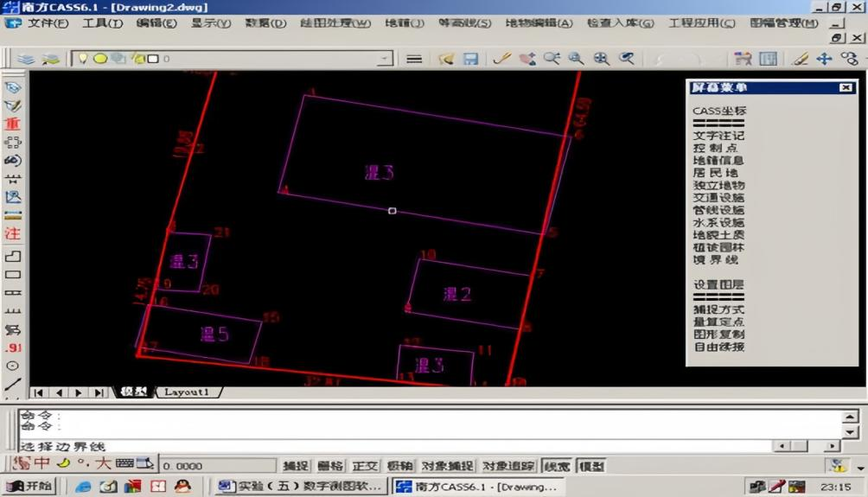868x497 pixels.
Task: Click 设置图层 in the screen menu
Action: point(718,284)
